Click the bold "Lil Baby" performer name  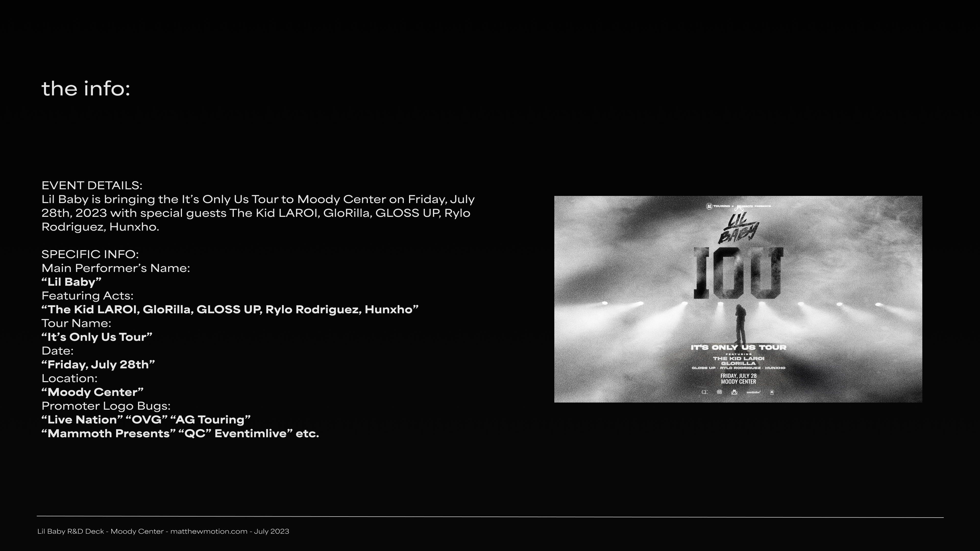71,282
